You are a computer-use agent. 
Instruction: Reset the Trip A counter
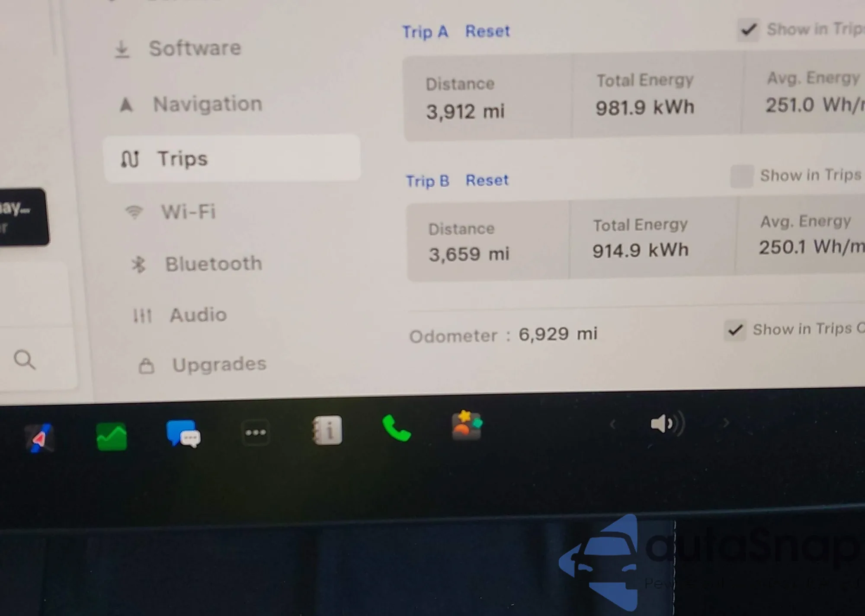click(x=487, y=31)
